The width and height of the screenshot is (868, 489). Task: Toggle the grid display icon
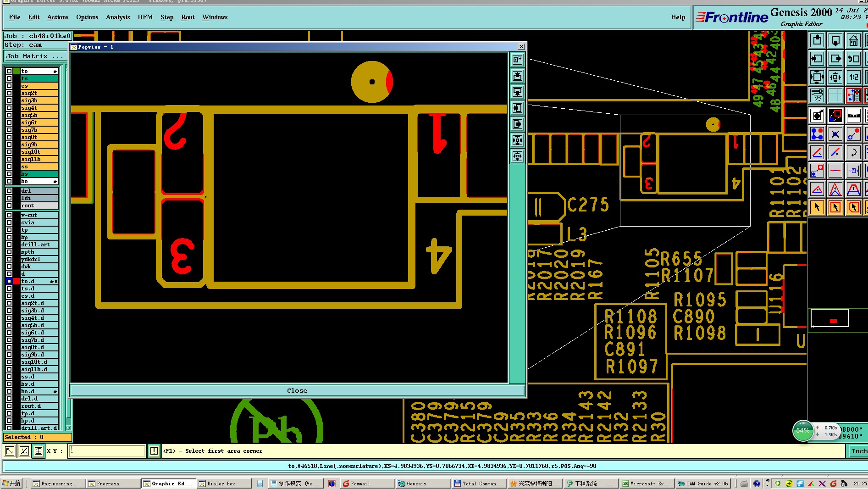pos(835,95)
